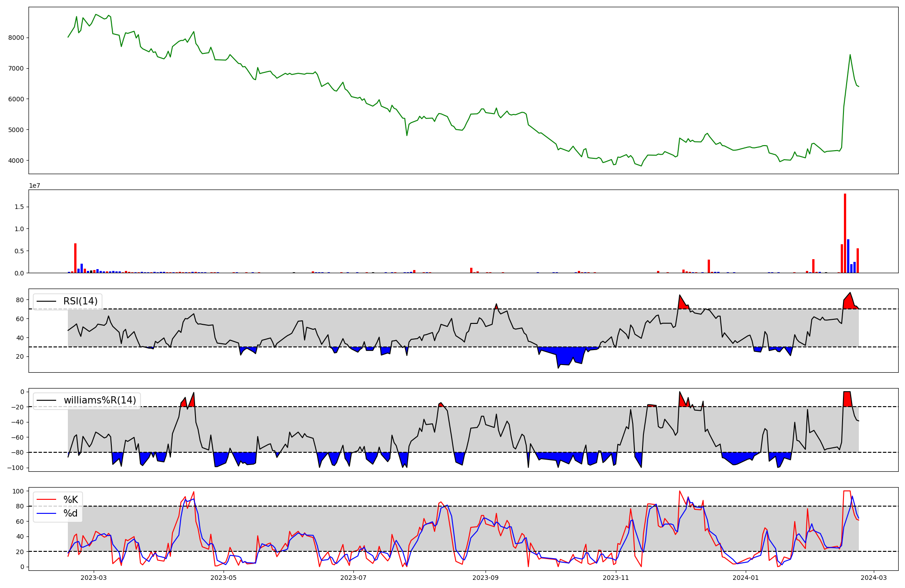Select the 2023-09 x-axis date label

point(486,578)
